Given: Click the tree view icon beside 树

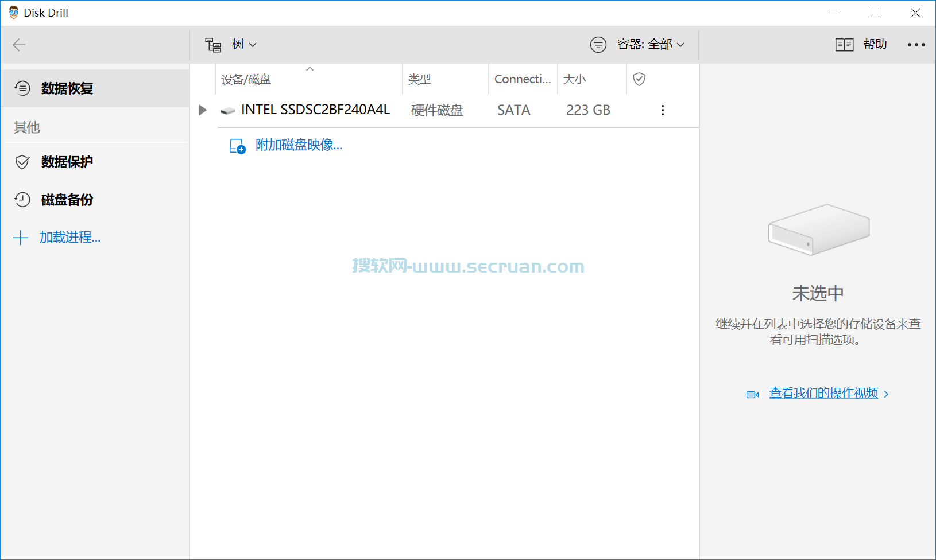Looking at the screenshot, I should tap(214, 45).
